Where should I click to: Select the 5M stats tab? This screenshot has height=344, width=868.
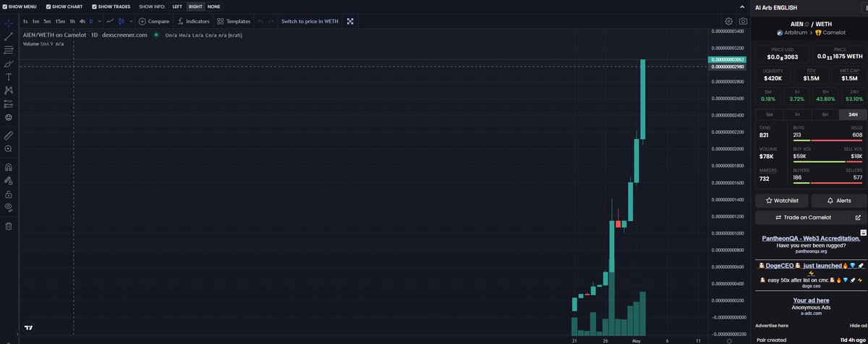click(x=769, y=114)
